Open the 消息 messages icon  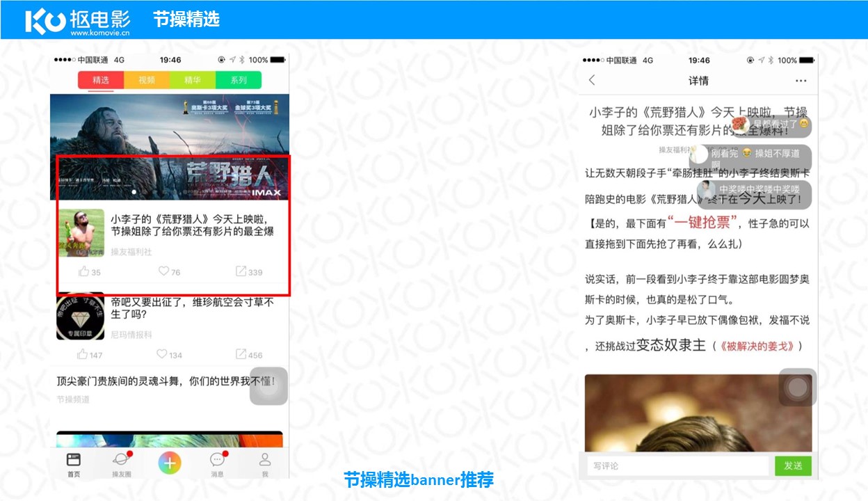tap(218, 464)
